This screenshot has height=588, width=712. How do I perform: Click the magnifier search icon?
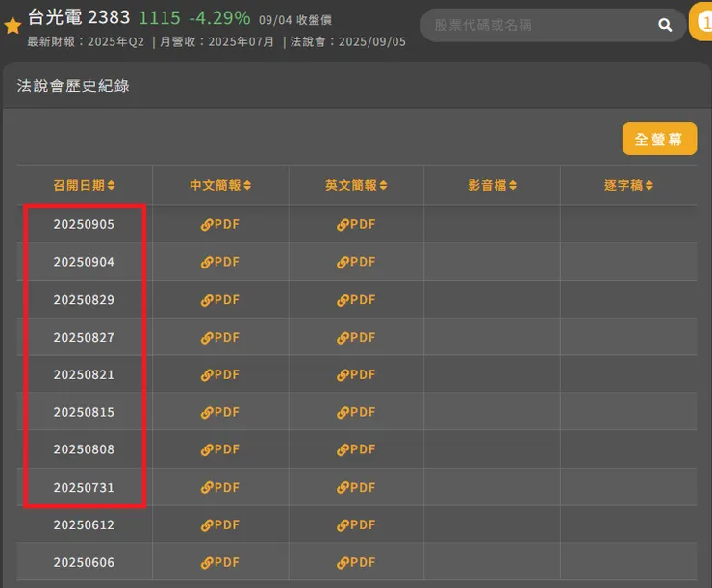coord(665,25)
